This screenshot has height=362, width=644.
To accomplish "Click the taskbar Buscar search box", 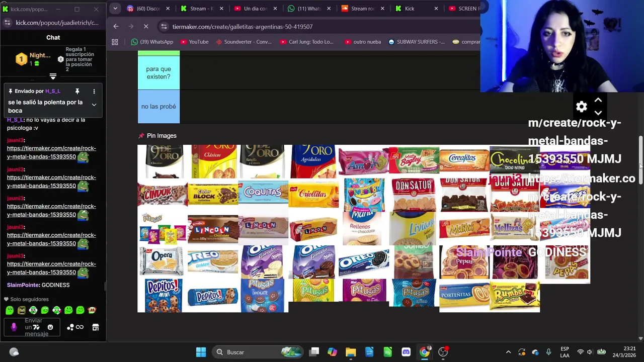I will tap(257, 352).
